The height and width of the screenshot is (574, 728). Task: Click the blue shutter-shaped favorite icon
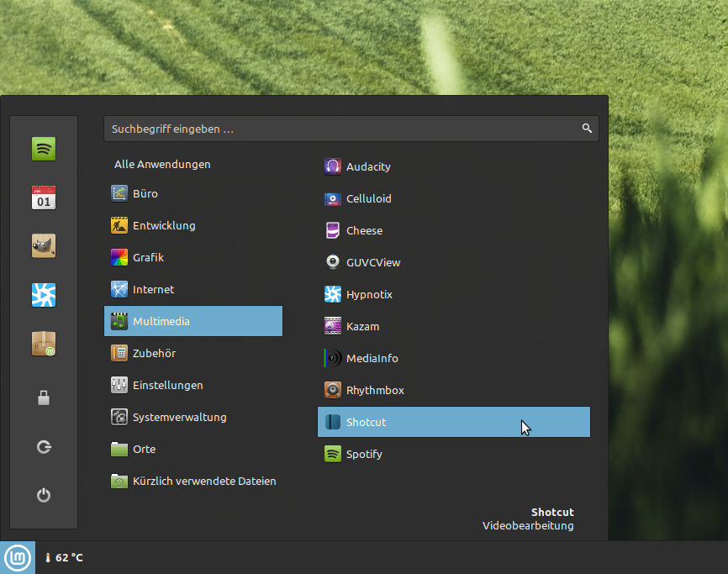point(44,294)
